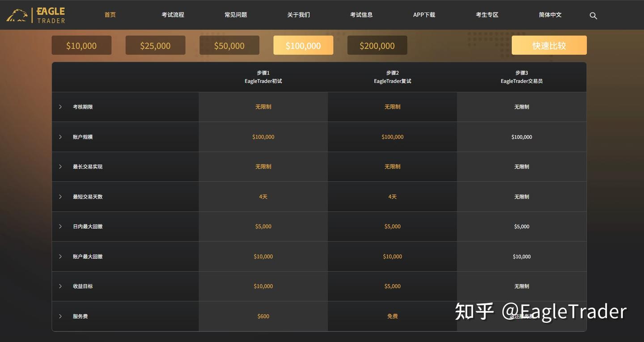644x342 pixels.
Task: Click the step 3 收益目标 value 无限制
Action: [x=522, y=286]
